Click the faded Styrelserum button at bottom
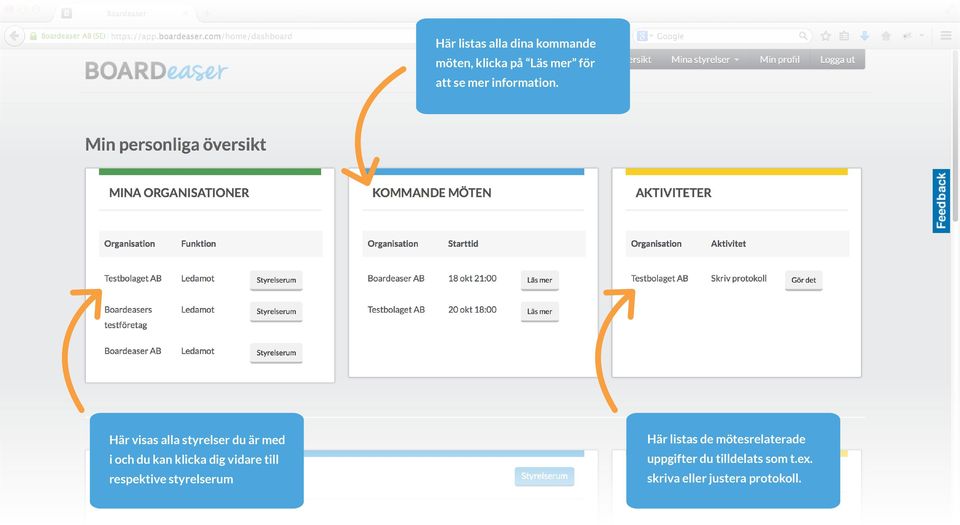Image resolution: width=960 pixels, height=525 pixels. click(544, 476)
